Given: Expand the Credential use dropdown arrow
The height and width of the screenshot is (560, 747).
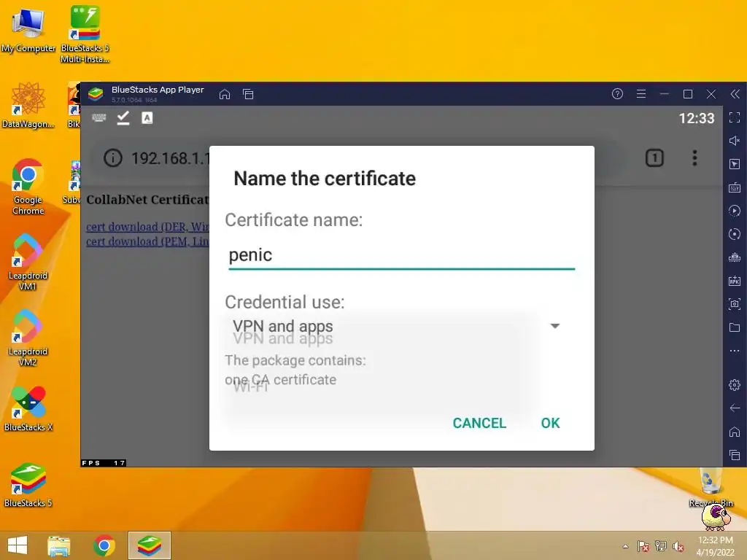Looking at the screenshot, I should (x=555, y=326).
